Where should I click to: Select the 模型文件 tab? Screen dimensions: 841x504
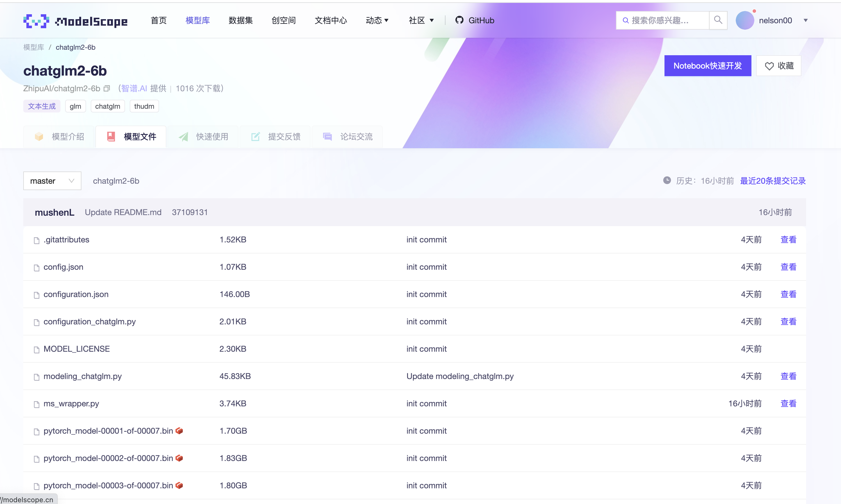point(131,137)
